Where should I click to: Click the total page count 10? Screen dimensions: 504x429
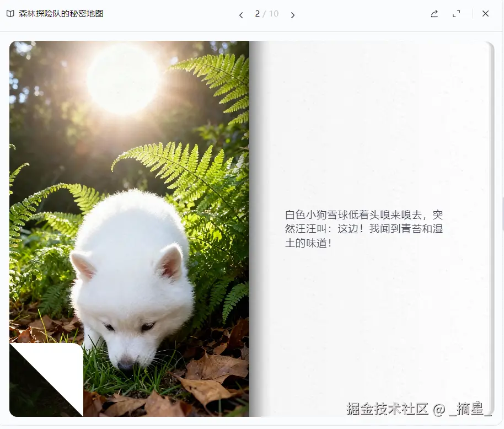click(274, 14)
